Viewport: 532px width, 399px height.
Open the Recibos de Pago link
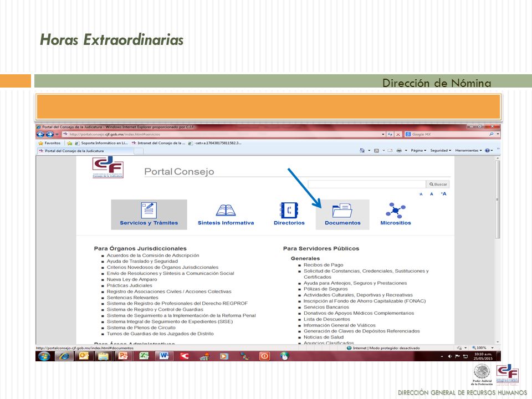(323, 265)
